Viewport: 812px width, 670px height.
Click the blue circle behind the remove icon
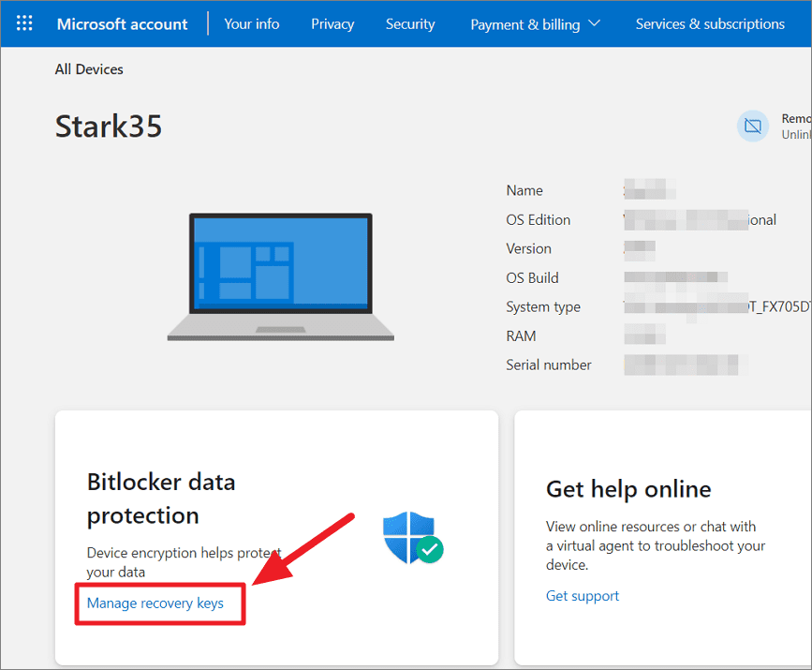[753, 126]
